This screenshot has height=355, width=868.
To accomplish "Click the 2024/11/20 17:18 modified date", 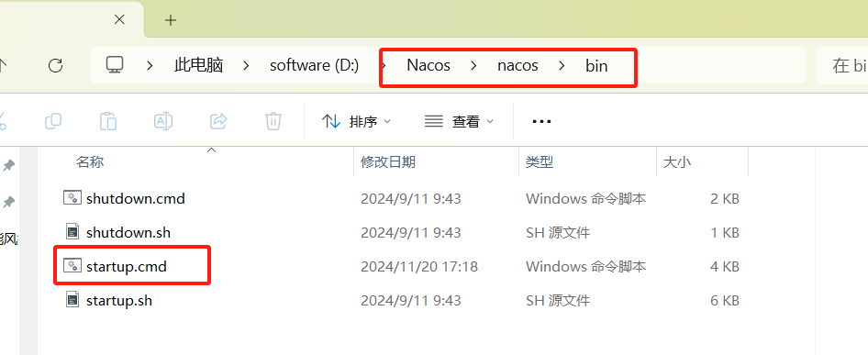I will coord(419,266).
